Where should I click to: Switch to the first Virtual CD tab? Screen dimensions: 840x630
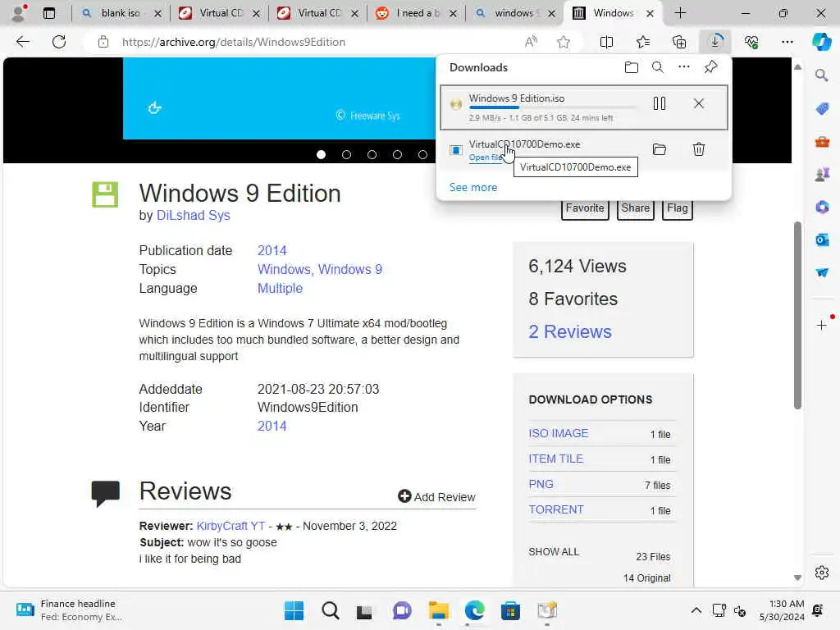pos(218,13)
